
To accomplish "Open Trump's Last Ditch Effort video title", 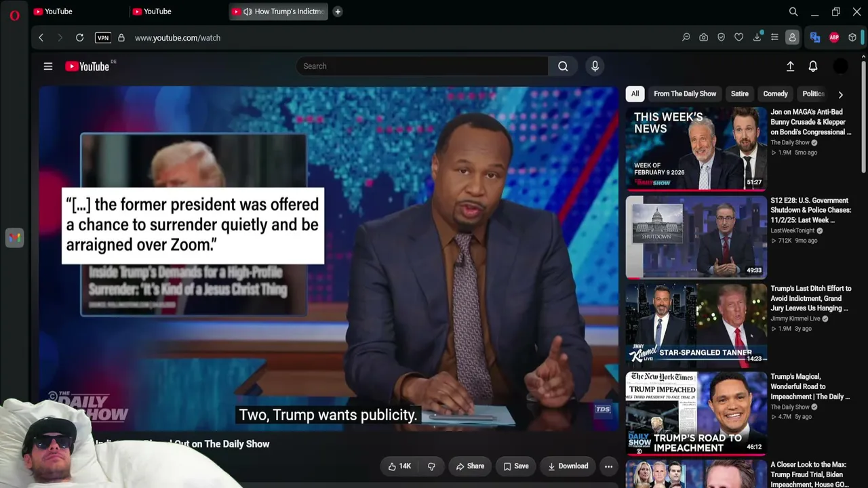I will pyautogui.click(x=811, y=298).
